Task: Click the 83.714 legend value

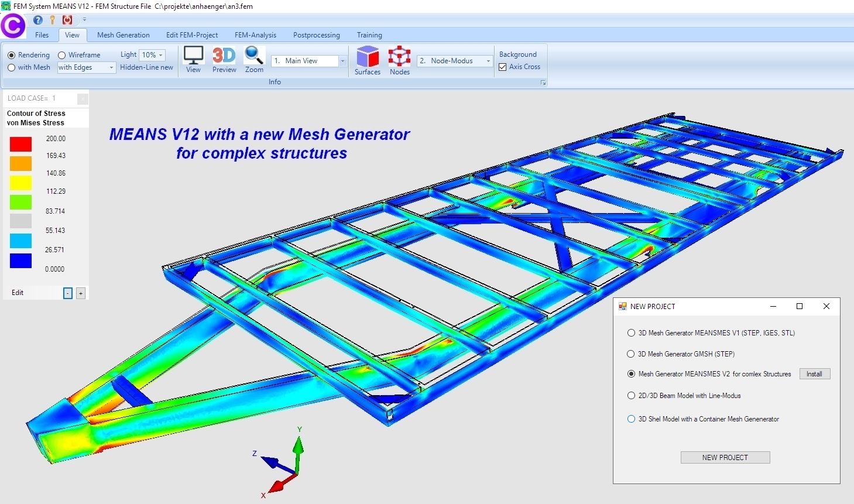Action: 55,211
